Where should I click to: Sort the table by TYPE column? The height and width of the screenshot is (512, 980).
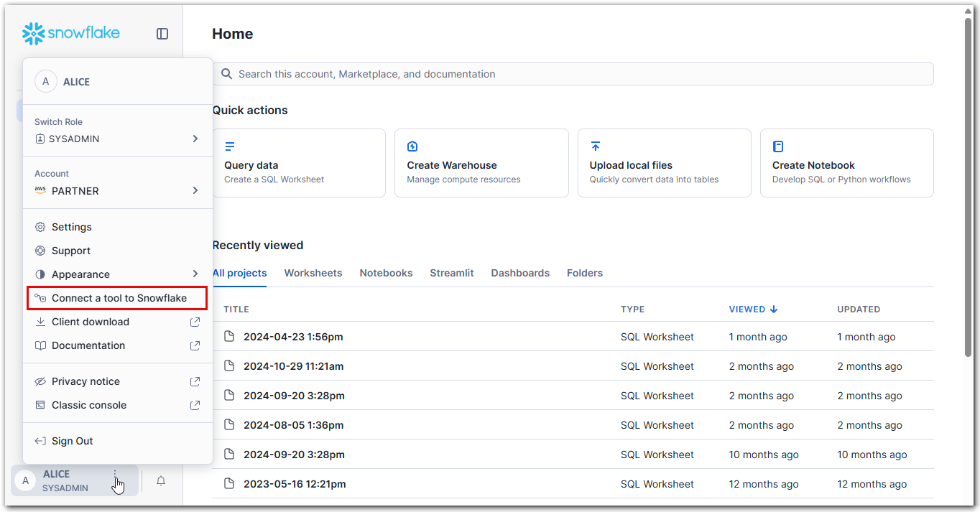click(x=633, y=309)
